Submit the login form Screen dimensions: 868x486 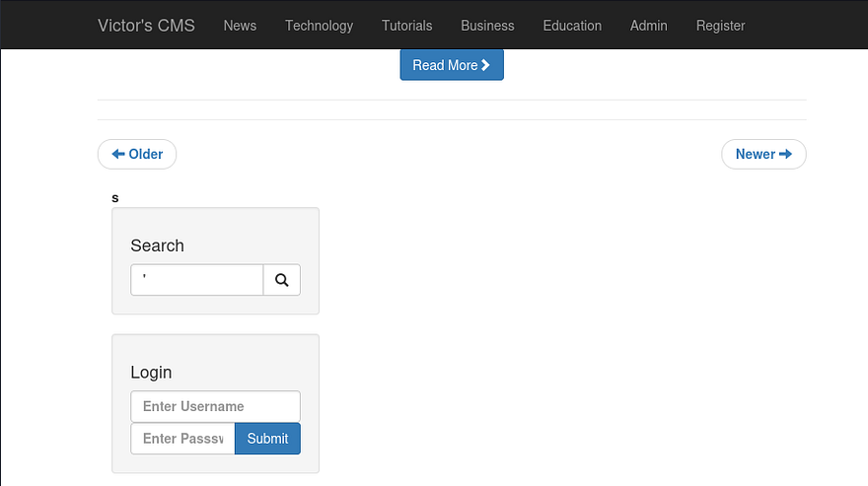(x=267, y=439)
